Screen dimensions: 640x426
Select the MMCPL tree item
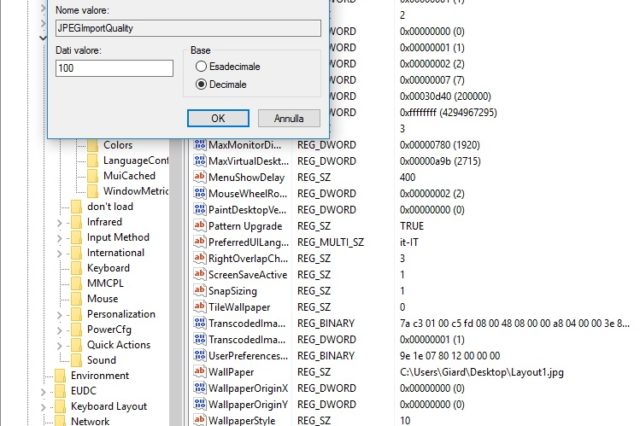tap(105, 283)
